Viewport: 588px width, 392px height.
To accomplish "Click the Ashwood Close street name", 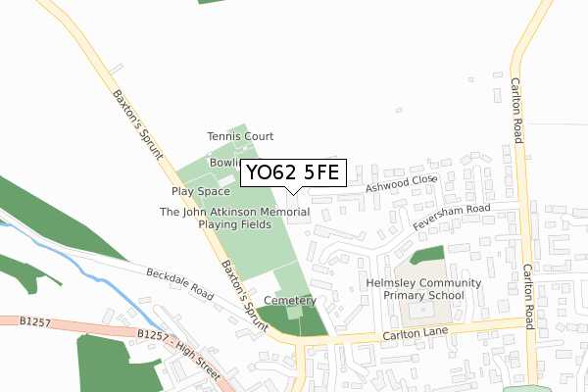I will [x=402, y=183].
